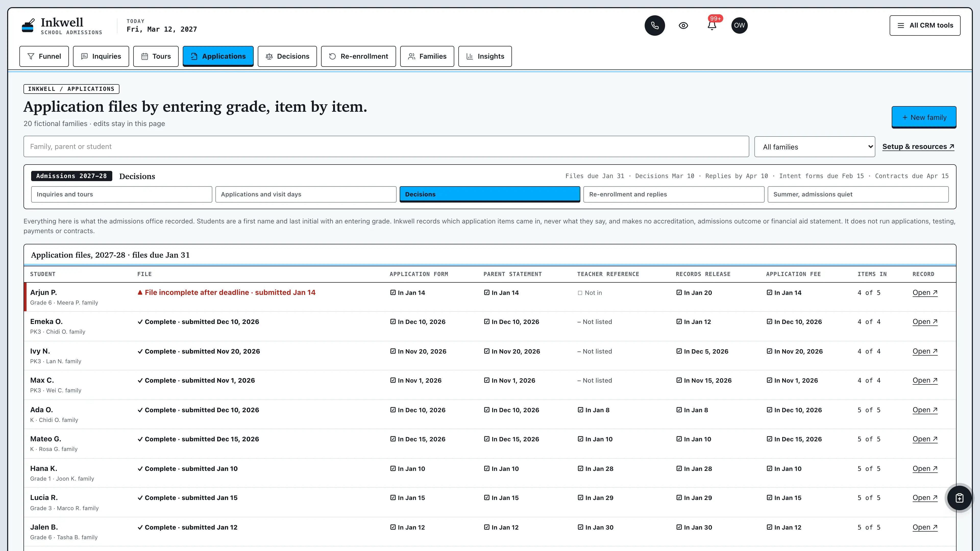Click the Inkwell inkwell logo icon
980x551 pixels.
[28, 26]
